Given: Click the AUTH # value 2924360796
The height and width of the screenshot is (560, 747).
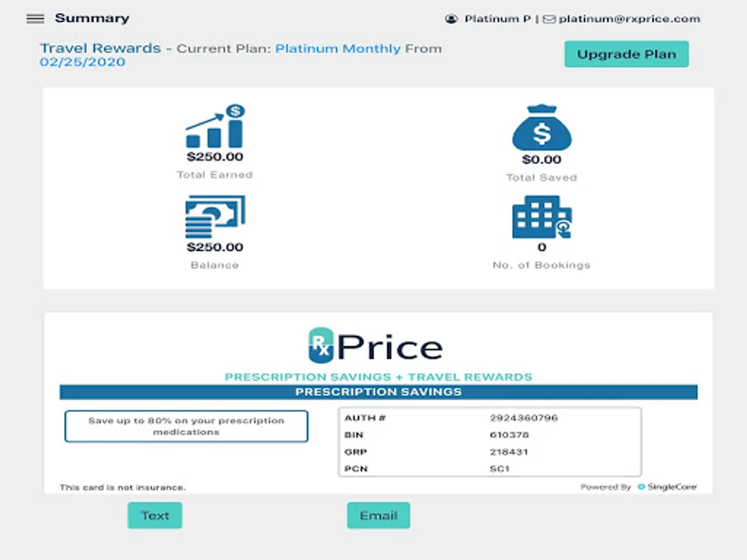Looking at the screenshot, I should coord(524,418).
